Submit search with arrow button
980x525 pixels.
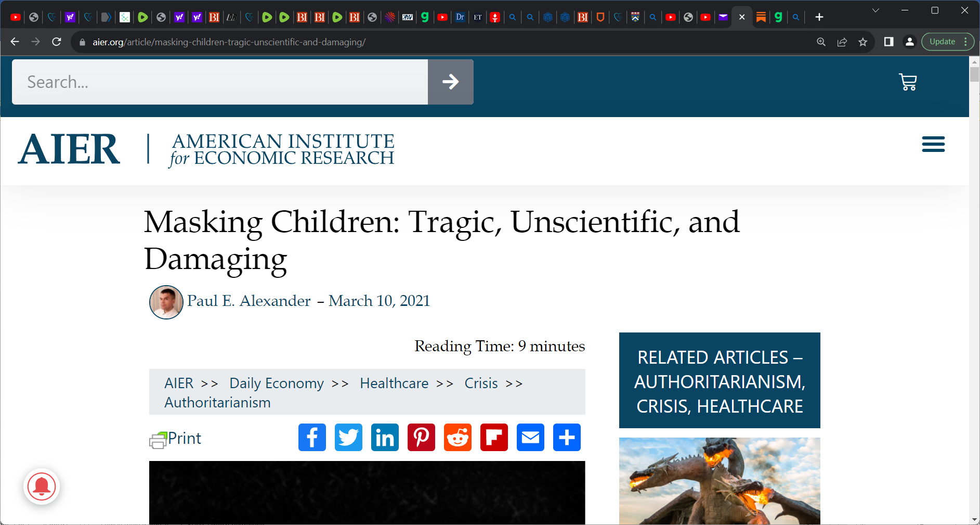coord(450,82)
